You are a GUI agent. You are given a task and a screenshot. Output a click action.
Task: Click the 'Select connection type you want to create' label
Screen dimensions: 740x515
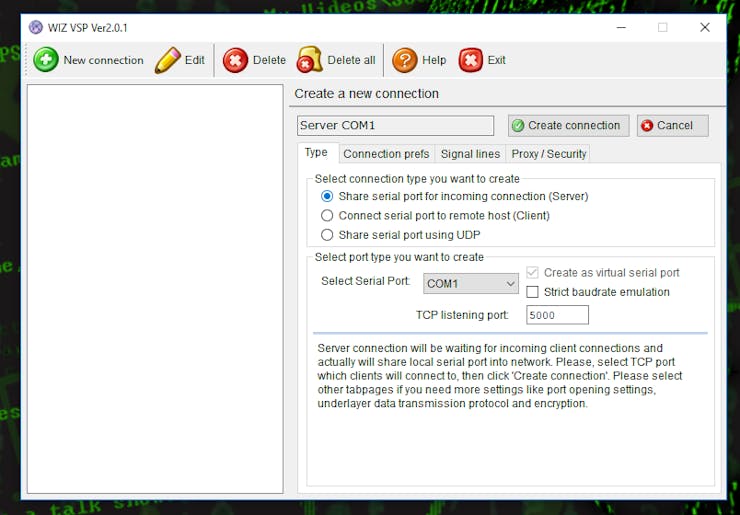(417, 179)
